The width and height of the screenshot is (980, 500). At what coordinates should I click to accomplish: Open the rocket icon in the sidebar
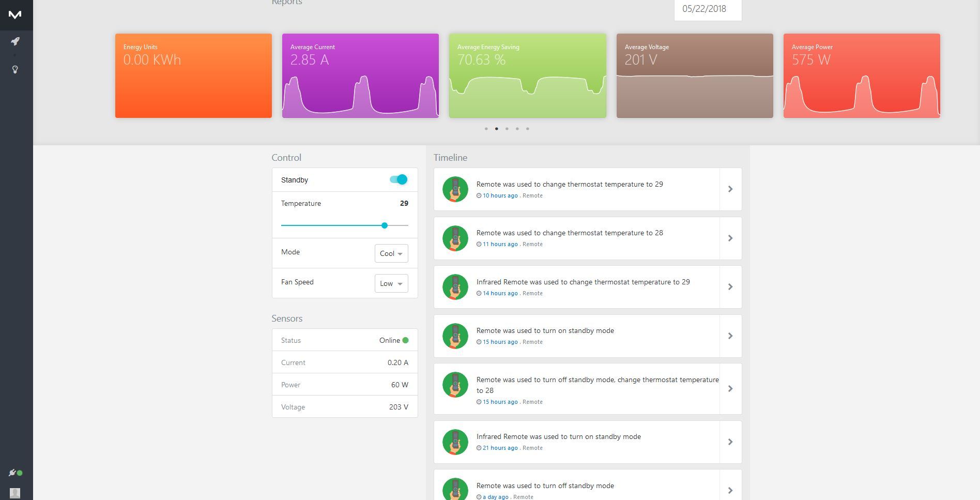click(16, 41)
